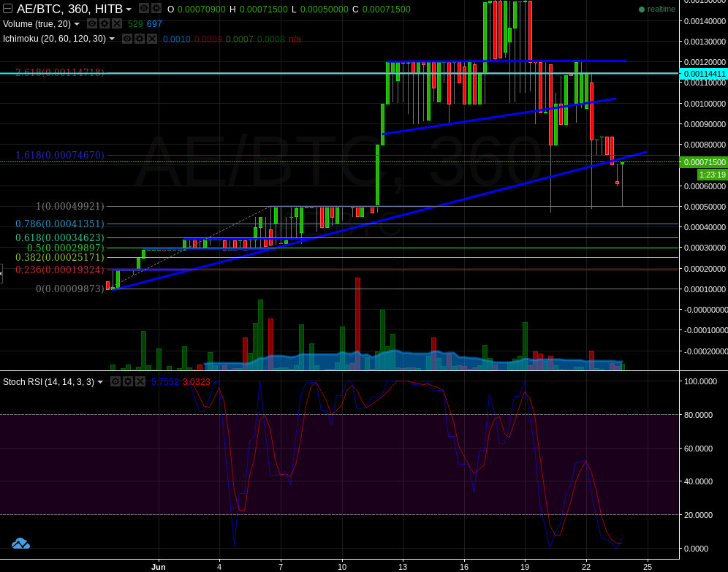
Task: Select the 1(0.00049921) Fibonacci level label
Action: point(70,206)
